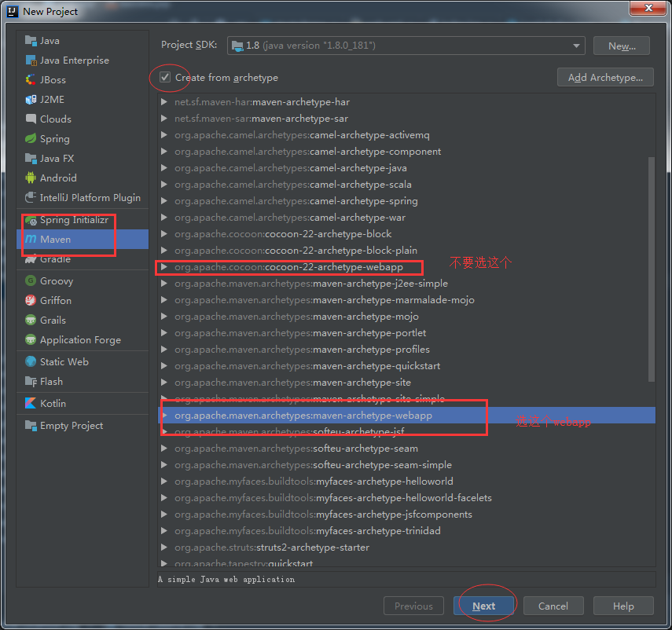Open the Project SDK dropdown
Screen dimensions: 672x630
(576, 46)
